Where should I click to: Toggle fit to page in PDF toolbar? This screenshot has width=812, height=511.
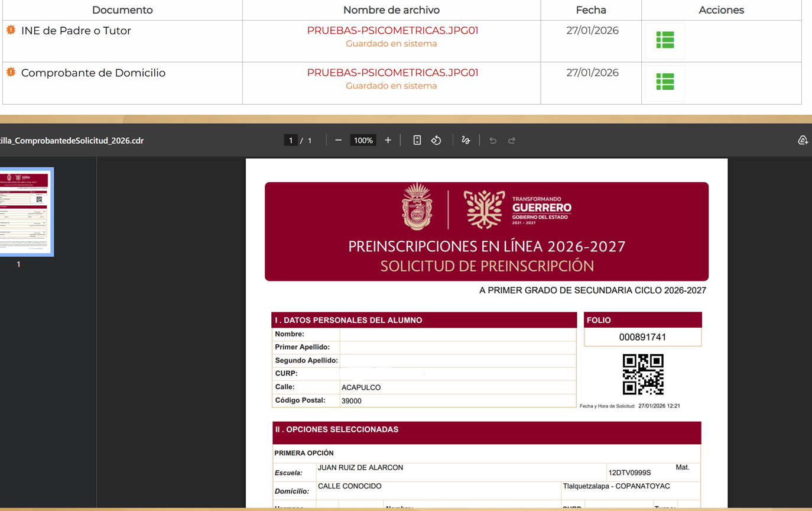click(x=417, y=140)
